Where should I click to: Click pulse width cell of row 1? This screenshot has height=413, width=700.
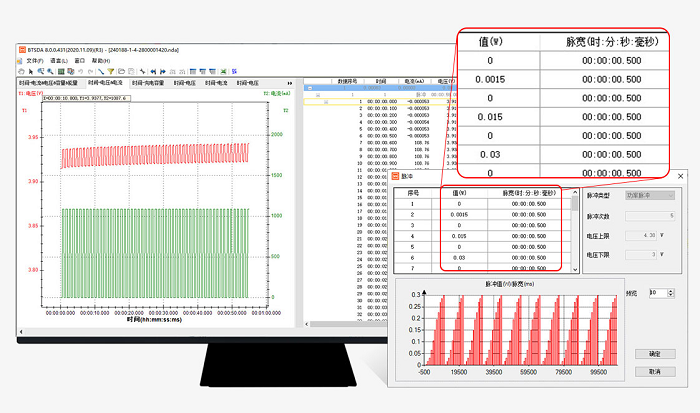click(x=529, y=204)
